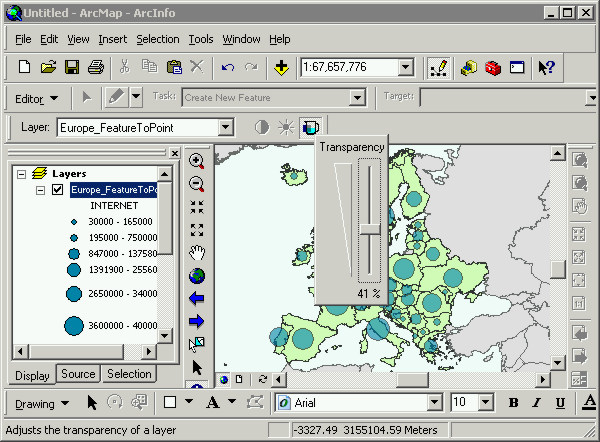Go back to previous extent arrow

(197, 298)
